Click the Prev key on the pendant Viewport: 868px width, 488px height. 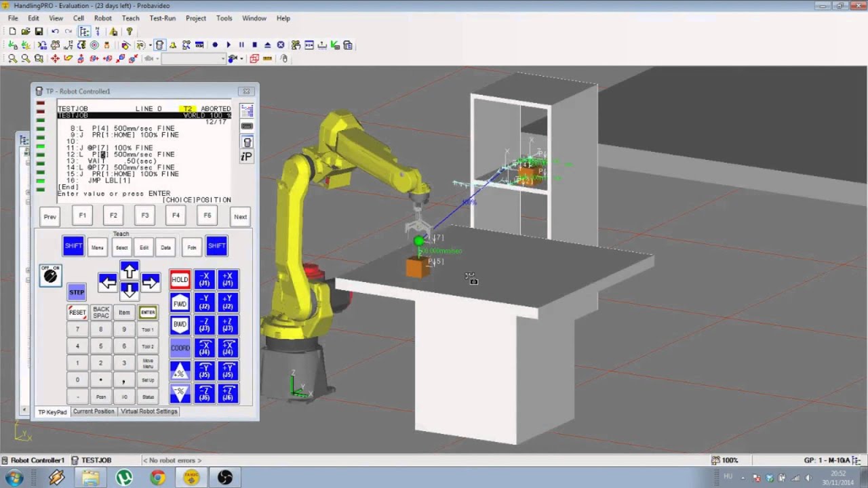point(50,217)
